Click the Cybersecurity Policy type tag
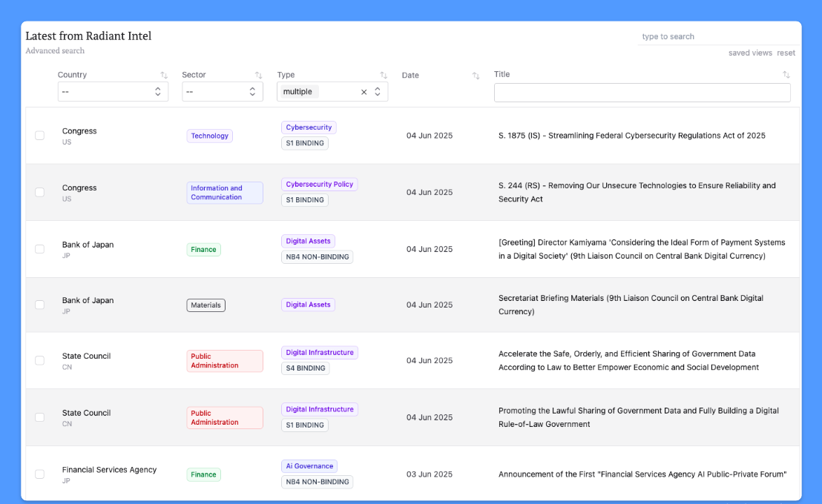Screen dimensions: 822x504 (x=319, y=185)
